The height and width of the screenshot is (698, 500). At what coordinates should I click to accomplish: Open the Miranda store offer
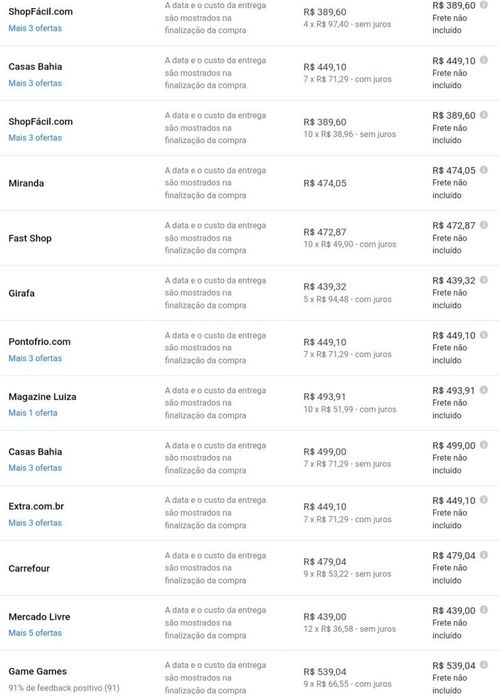tap(26, 183)
